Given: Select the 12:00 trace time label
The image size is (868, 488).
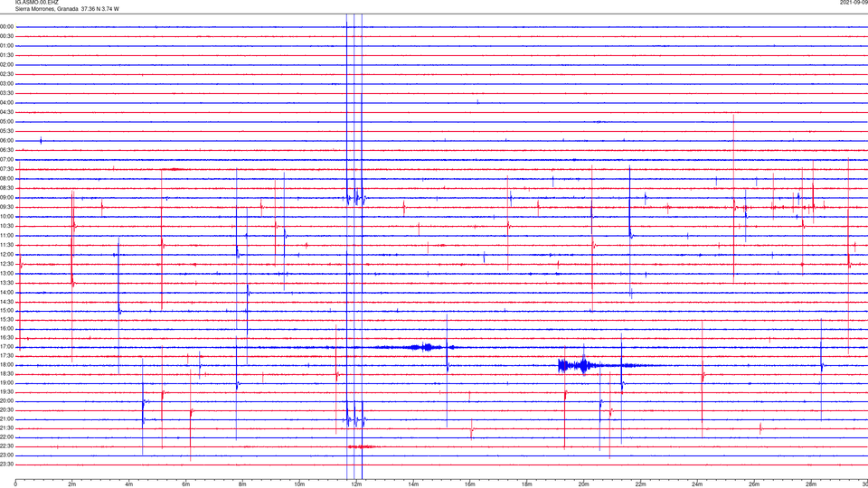Looking at the screenshot, I should 7,254.
